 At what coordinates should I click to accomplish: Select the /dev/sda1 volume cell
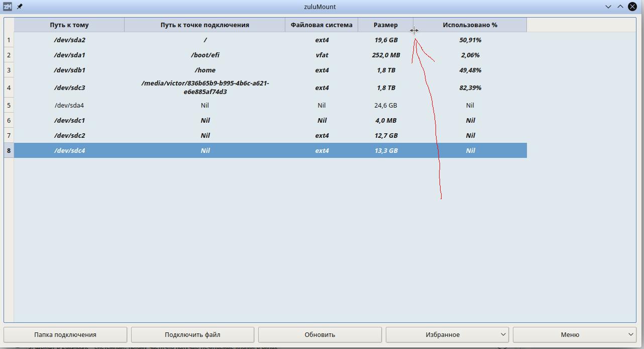click(x=69, y=55)
